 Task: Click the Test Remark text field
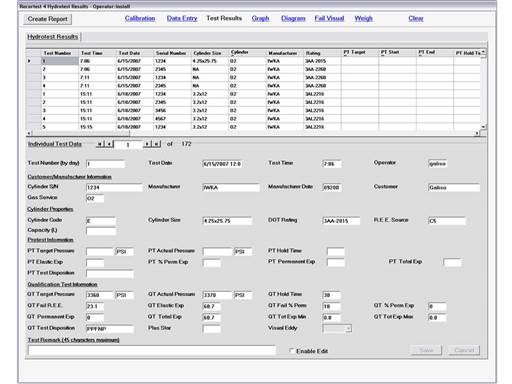[152, 350]
